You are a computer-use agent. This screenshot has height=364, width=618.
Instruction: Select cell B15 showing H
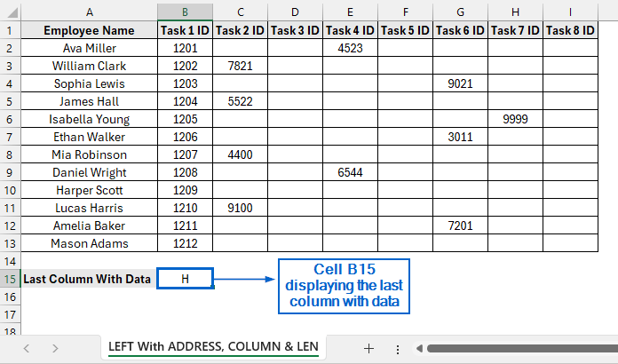(186, 279)
